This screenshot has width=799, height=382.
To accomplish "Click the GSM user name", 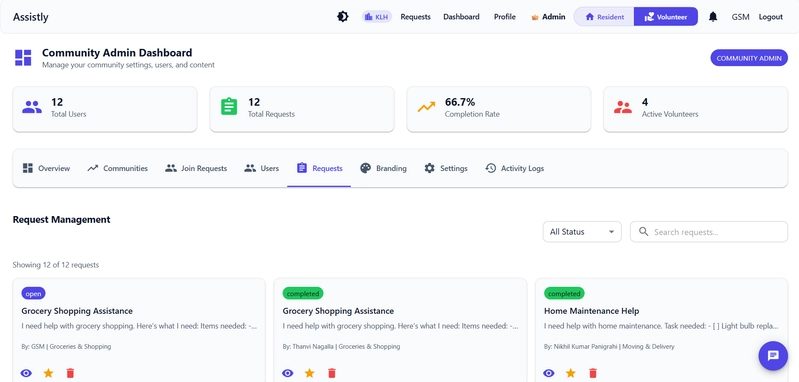I will [740, 17].
